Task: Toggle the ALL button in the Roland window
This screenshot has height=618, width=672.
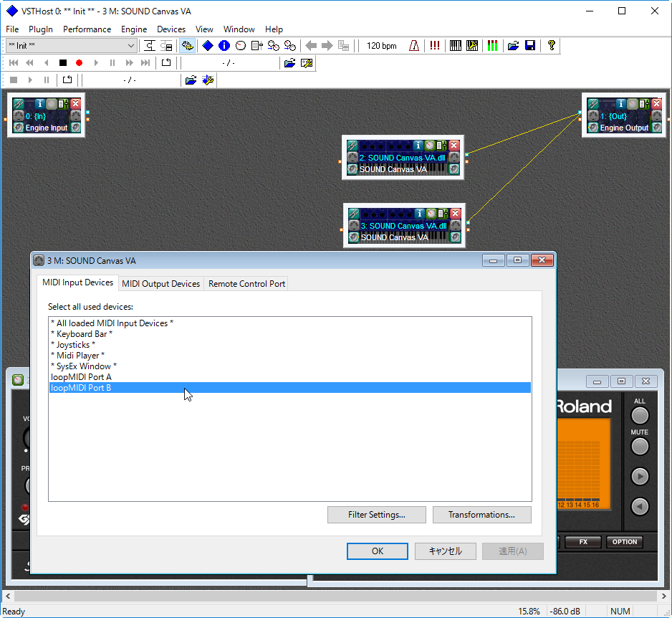Action: [640, 416]
